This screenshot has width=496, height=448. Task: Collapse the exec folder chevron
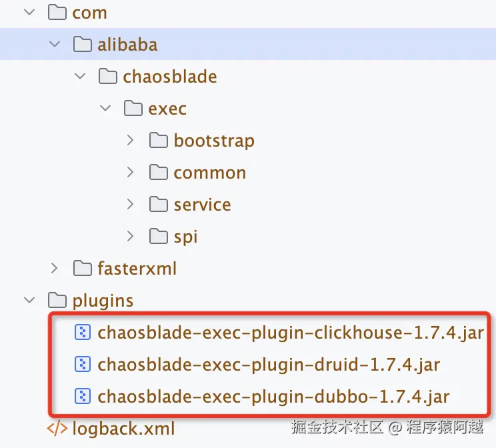(x=105, y=108)
